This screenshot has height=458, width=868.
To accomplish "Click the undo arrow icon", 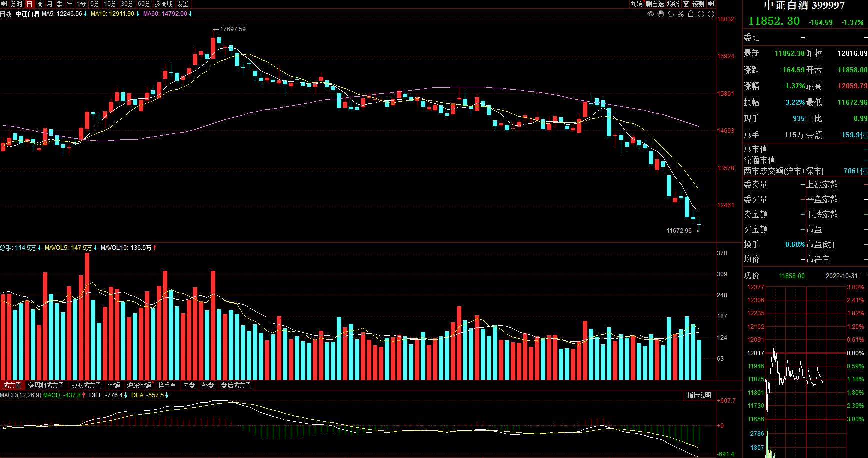I will 671,14.
